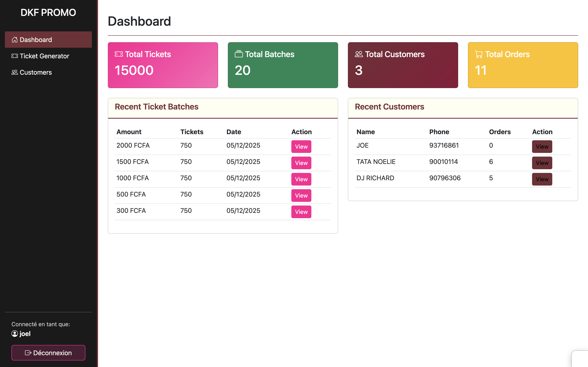
Task: View the 2000 FCFA ticket batch
Action: point(301,147)
